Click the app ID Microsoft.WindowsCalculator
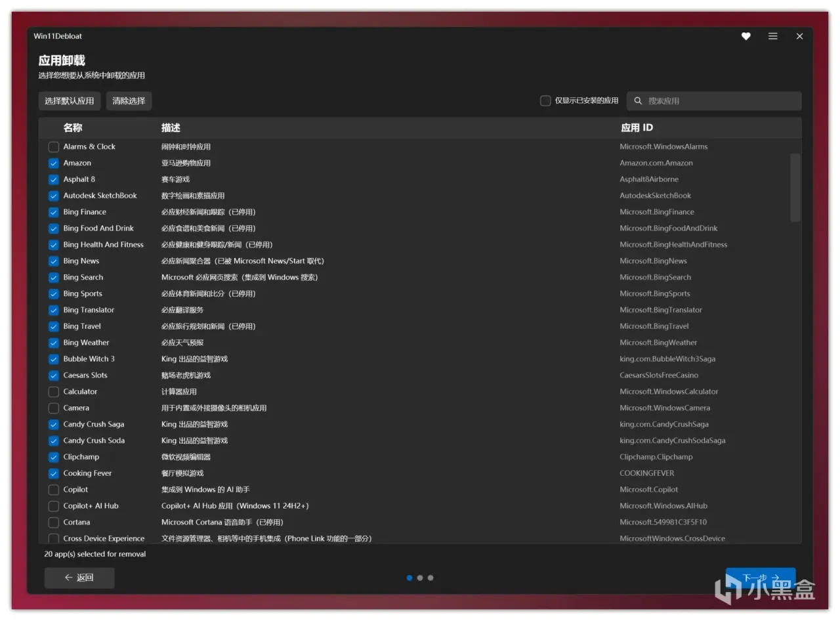Screen dimensions: 840x621 coord(669,392)
